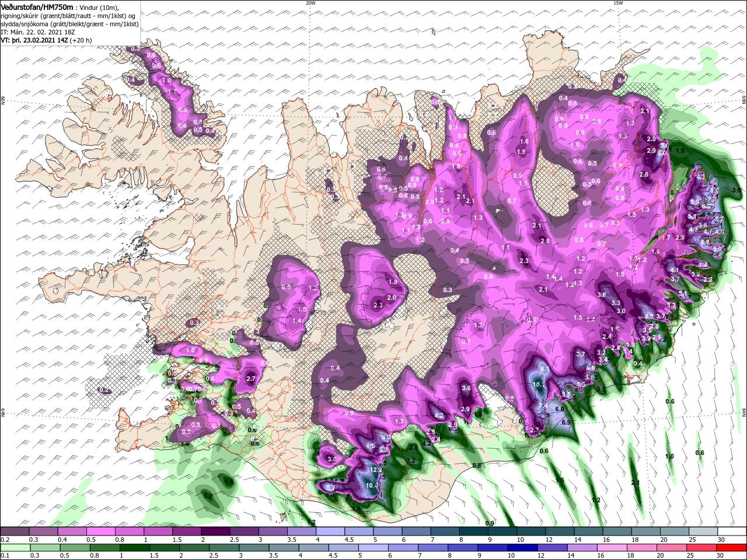The image size is (747, 560).
Task: Click the palest green 0.1–0.3 swatch, lower scale
Action: [15, 548]
